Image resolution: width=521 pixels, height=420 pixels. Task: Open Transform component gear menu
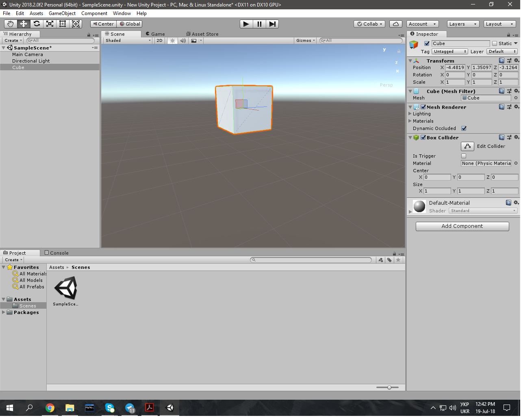click(x=517, y=61)
